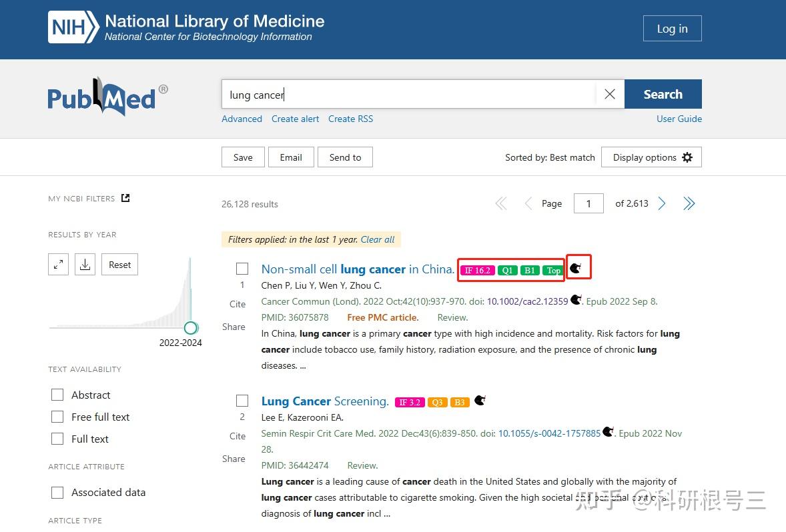Click the Search button
This screenshot has height=532, width=786.
pyautogui.click(x=663, y=94)
